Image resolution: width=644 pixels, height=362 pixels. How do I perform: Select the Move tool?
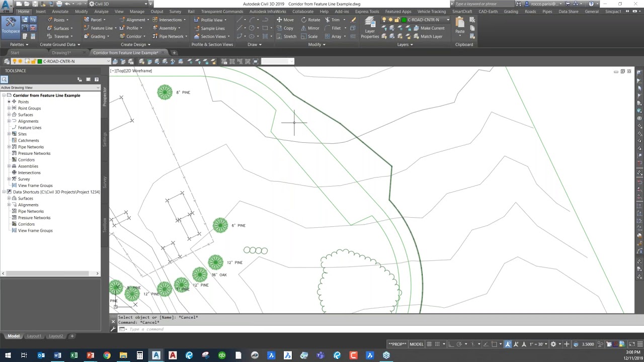coord(285,20)
